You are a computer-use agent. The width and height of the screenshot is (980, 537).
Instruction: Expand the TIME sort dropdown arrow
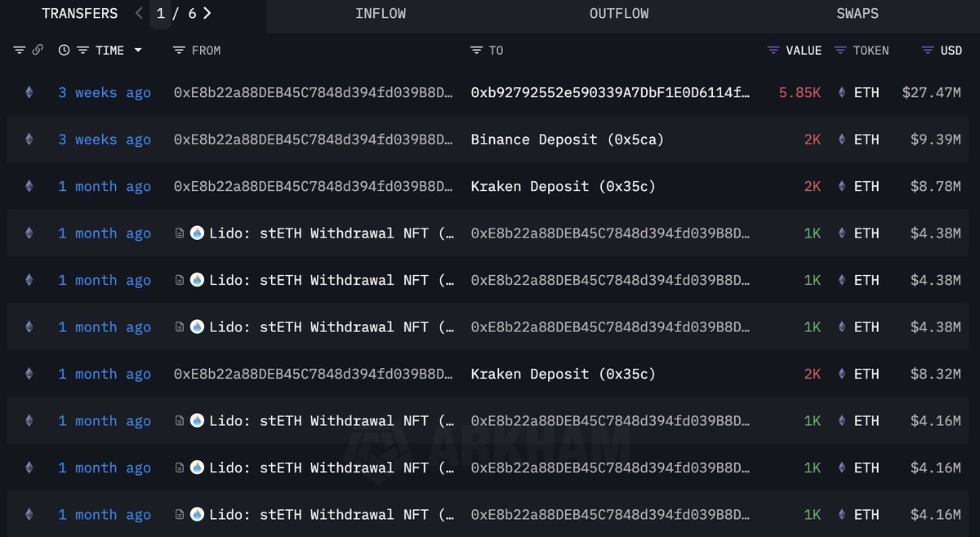[138, 51]
